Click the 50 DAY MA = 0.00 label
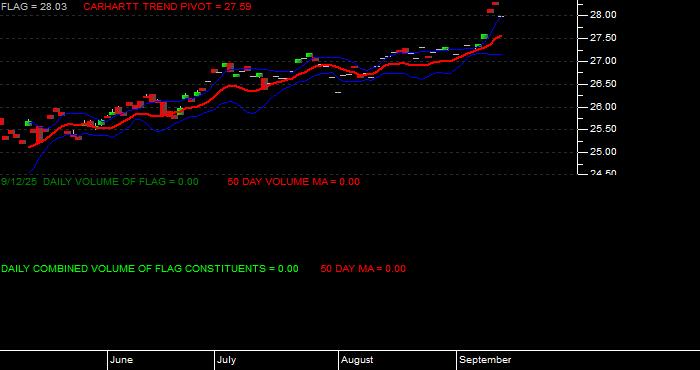 [363, 269]
